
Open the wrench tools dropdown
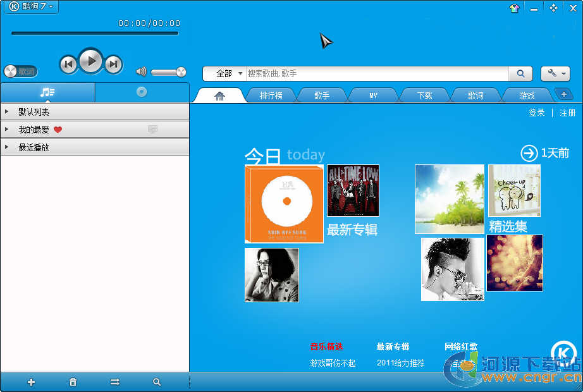tap(555, 73)
